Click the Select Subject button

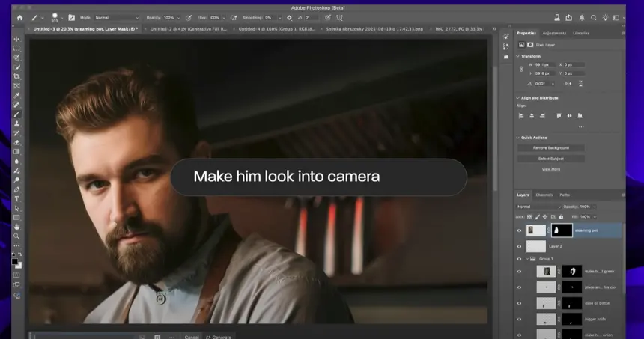(x=551, y=159)
